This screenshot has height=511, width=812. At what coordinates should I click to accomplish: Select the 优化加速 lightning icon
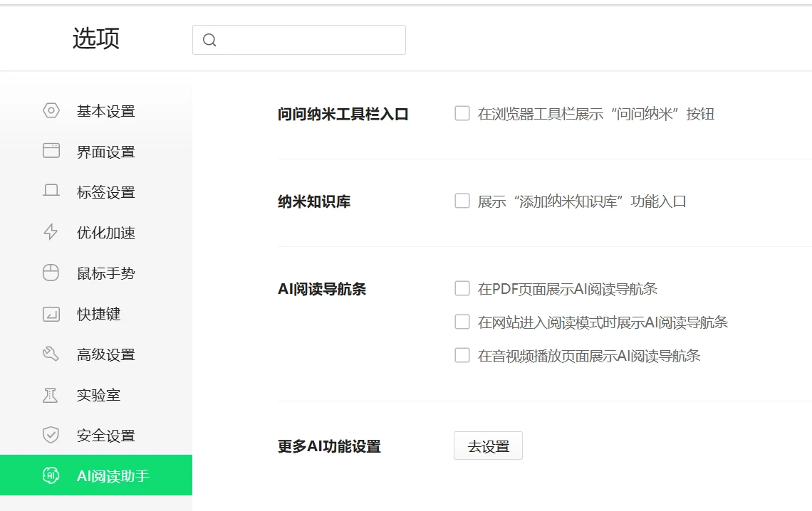tap(50, 233)
